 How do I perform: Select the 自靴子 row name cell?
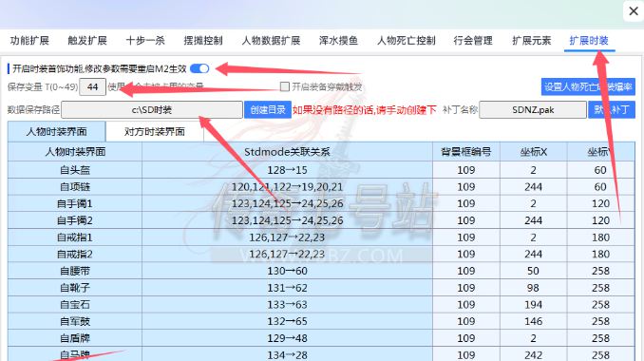pos(75,288)
